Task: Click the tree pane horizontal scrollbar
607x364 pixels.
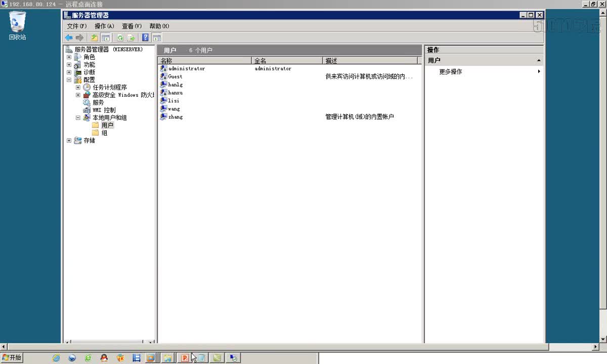Action: [109, 342]
